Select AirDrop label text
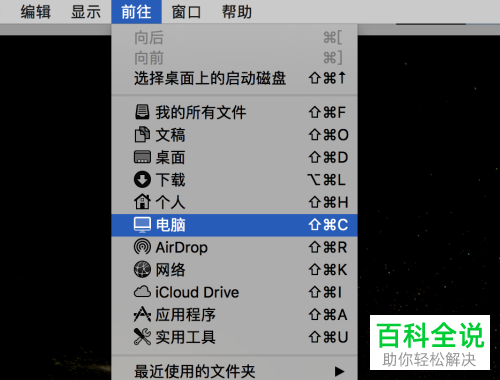 coord(182,247)
